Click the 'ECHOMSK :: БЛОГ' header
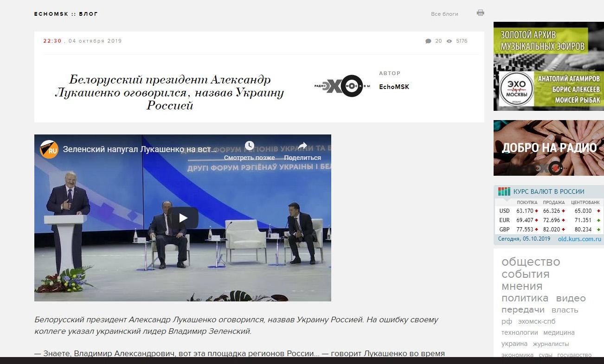This screenshot has height=364, width=604. click(66, 14)
